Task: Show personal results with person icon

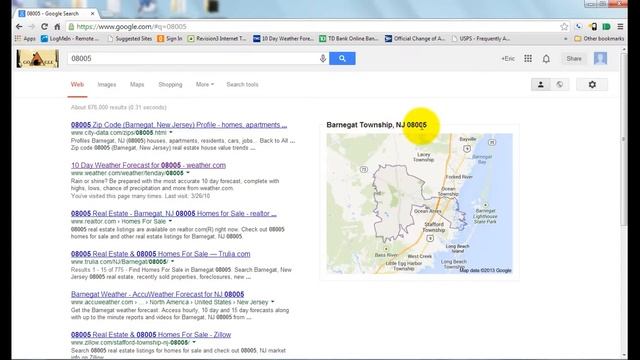Action: (540, 84)
